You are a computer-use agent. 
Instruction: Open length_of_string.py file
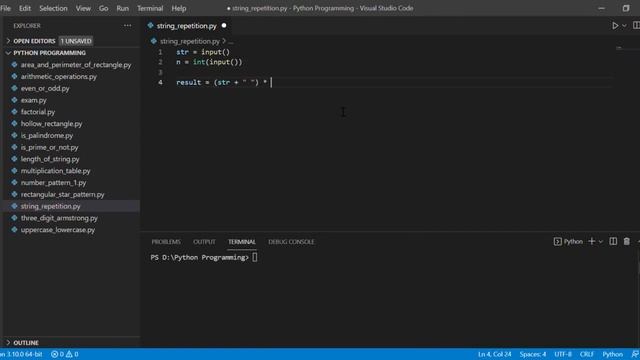click(50, 160)
